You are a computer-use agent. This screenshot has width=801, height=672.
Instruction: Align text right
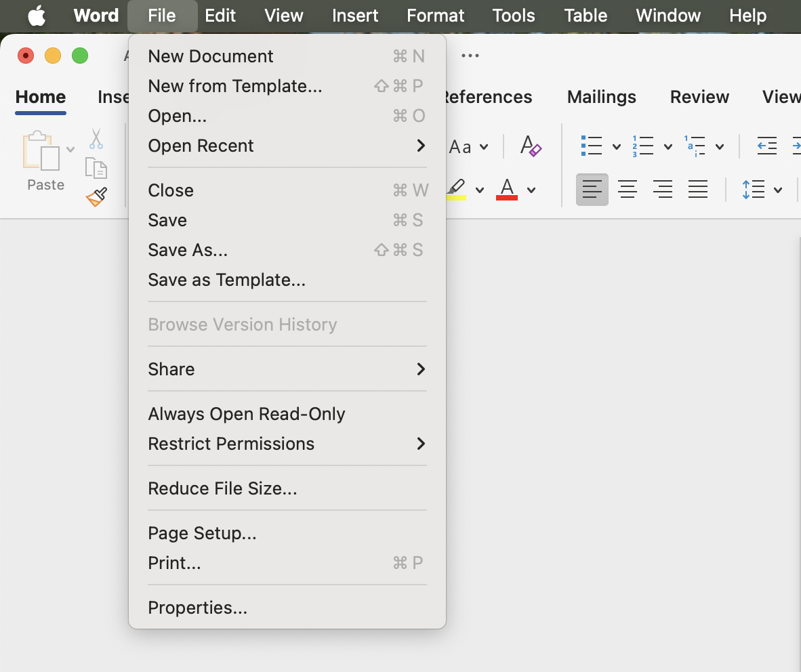click(663, 190)
